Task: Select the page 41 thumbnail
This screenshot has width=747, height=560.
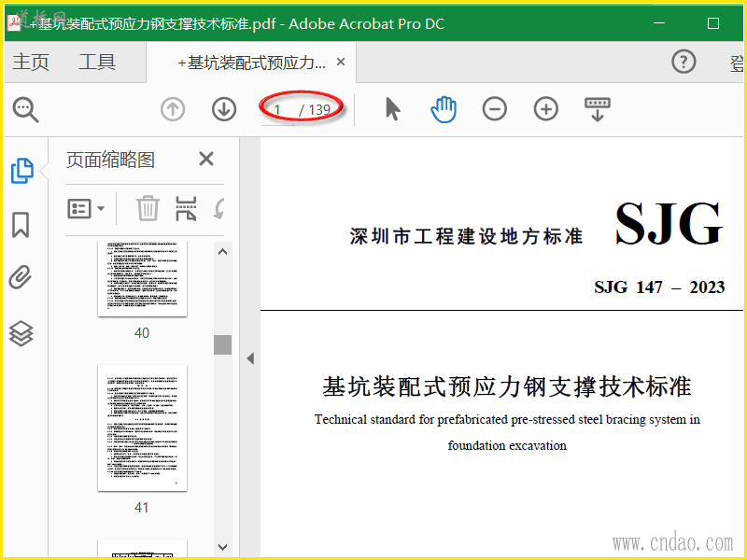Action: click(x=143, y=428)
